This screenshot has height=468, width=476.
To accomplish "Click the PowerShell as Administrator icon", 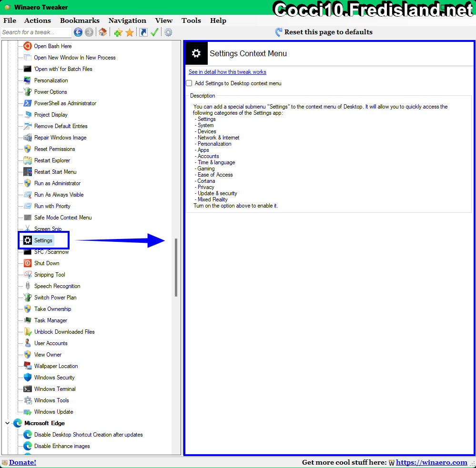I will point(28,103).
